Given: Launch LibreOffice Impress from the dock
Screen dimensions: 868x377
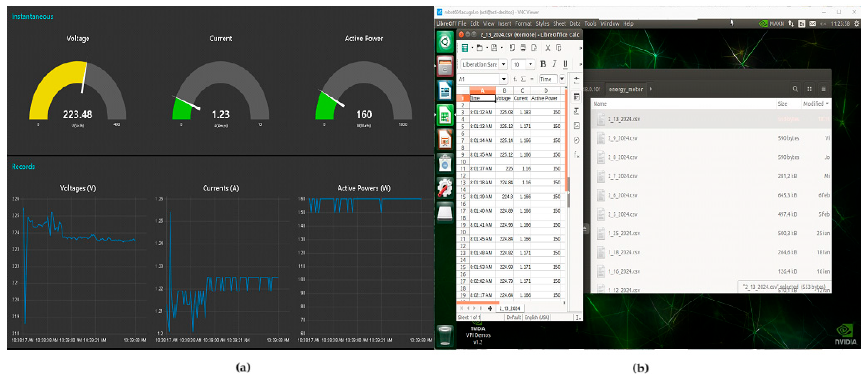Looking at the screenshot, I should (445, 140).
